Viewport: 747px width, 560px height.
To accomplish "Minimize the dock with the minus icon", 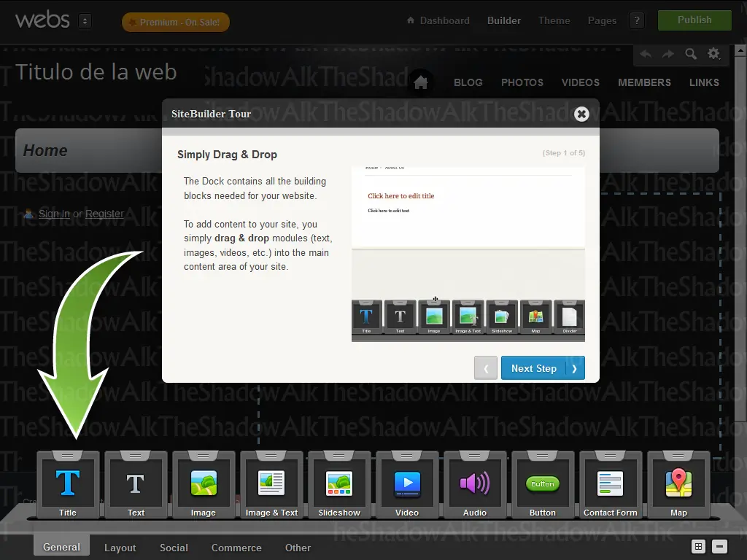I will coord(719,547).
